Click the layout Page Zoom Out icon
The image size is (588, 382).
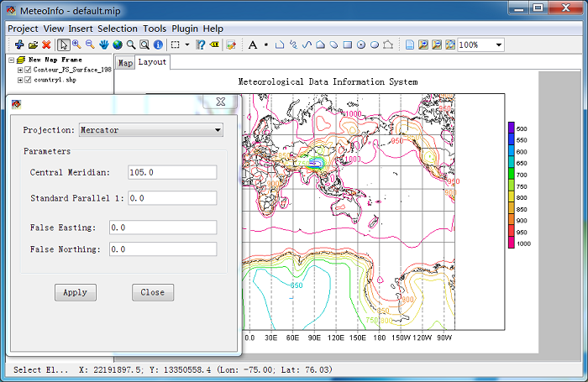[437, 45]
